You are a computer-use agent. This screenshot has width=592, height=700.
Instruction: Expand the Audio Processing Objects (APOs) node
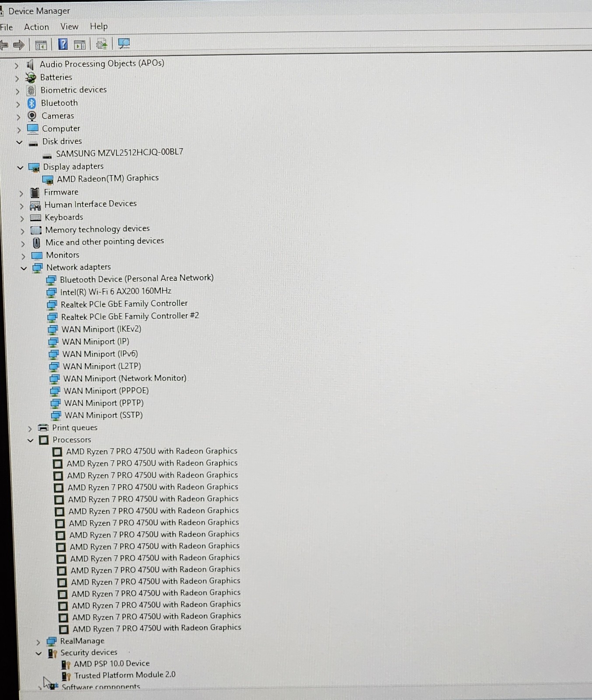click(x=16, y=66)
